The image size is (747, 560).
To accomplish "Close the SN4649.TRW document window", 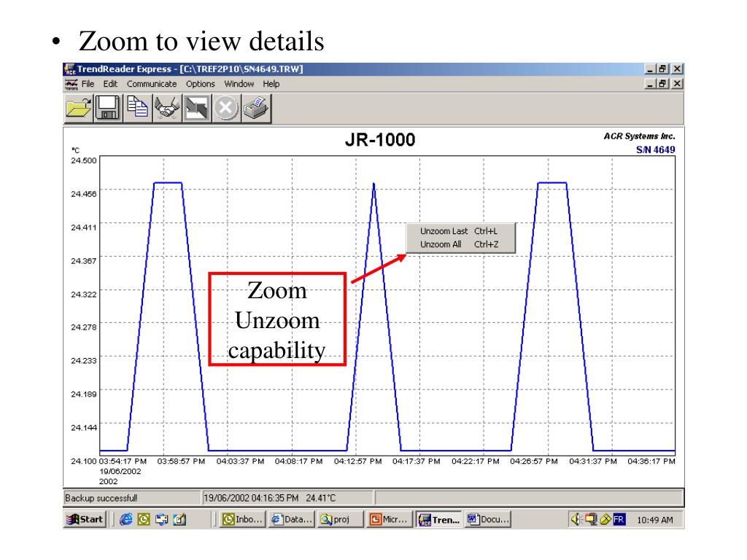I will point(678,84).
